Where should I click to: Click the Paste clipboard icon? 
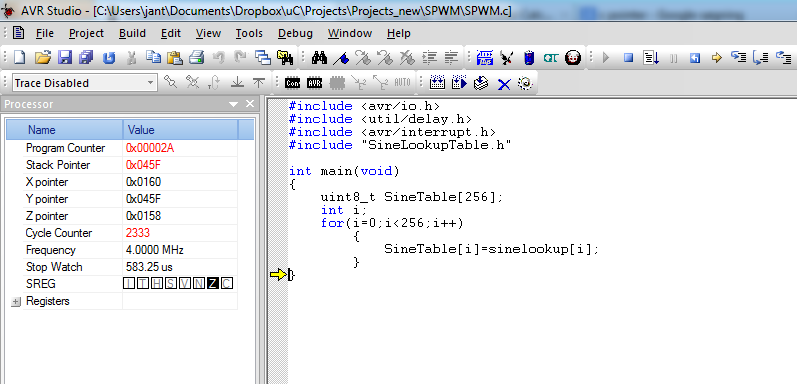point(174,57)
